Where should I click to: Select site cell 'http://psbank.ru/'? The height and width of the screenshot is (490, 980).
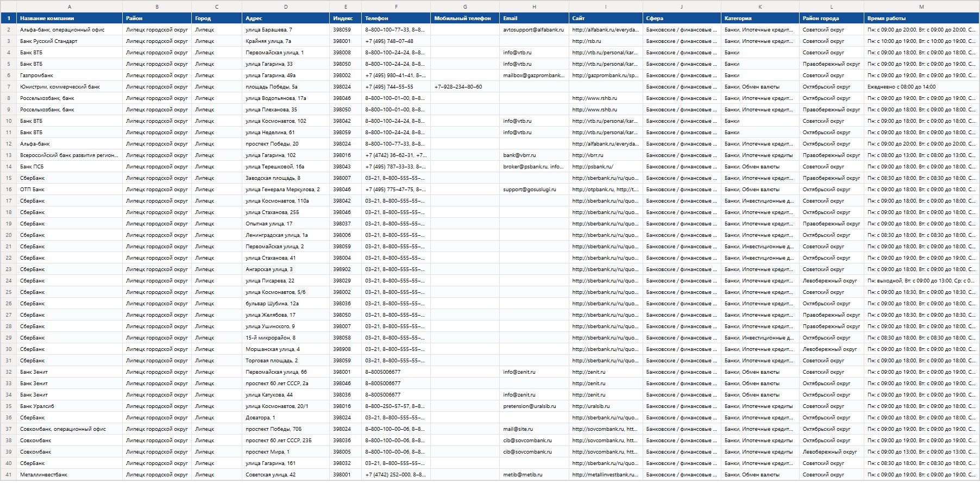coord(606,167)
